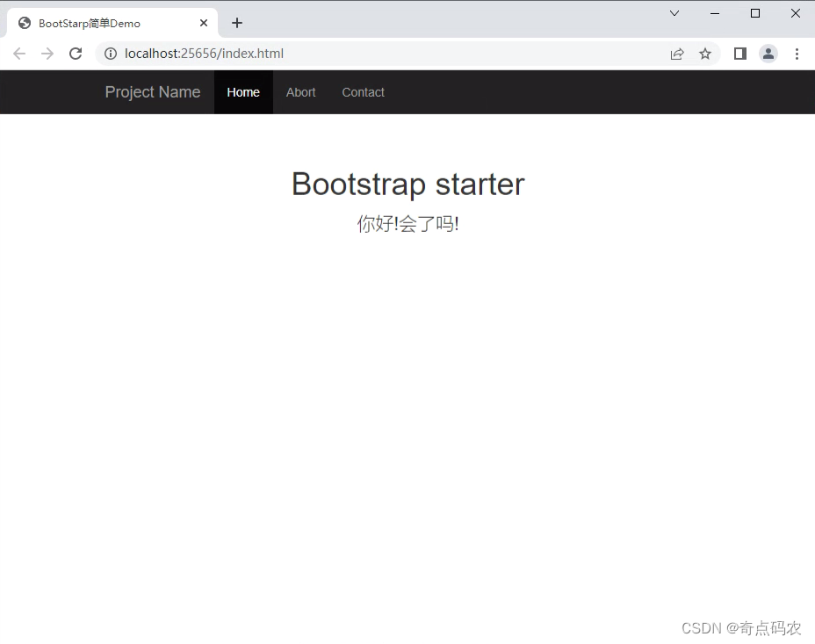Click the 你好!会了吗! text
The width and height of the screenshot is (815, 644).
[408, 224]
